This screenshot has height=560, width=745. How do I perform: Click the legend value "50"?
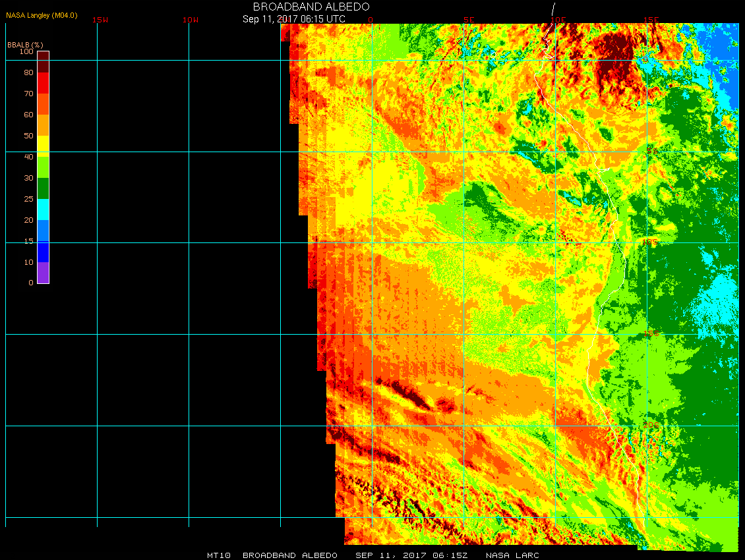tap(29, 135)
